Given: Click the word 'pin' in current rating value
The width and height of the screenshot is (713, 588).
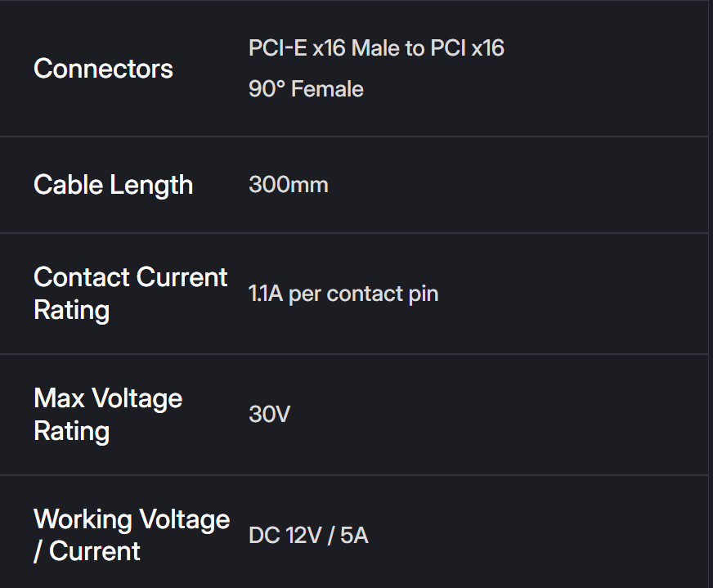Looking at the screenshot, I should click(424, 294).
